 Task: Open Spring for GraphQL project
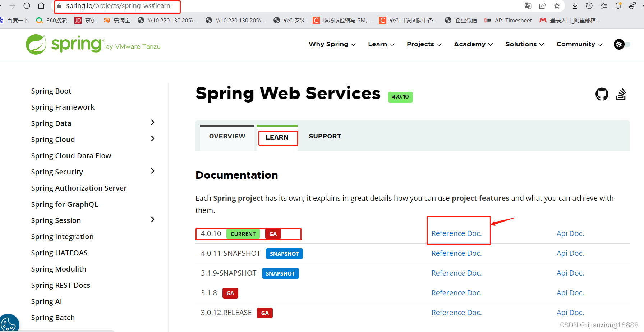click(64, 204)
